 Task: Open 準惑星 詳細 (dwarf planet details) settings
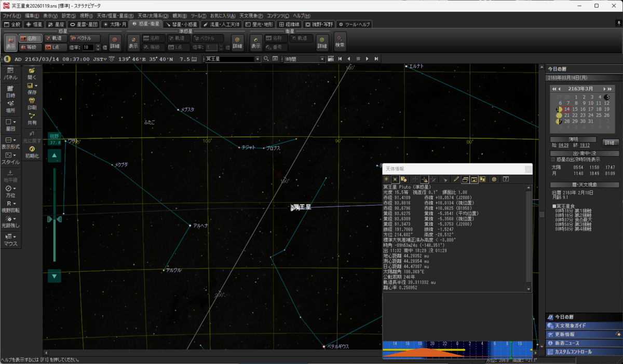[x=237, y=43]
